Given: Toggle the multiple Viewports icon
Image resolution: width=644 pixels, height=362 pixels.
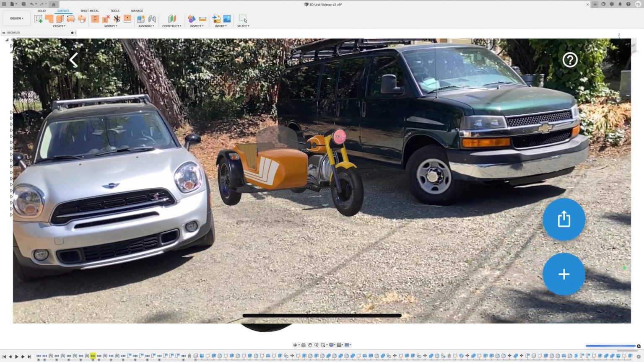Looking at the screenshot, I should (x=347, y=345).
